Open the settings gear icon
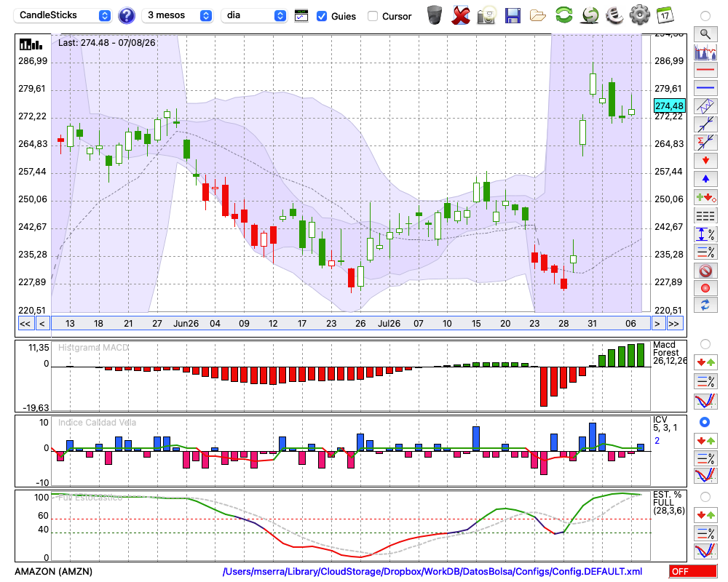 click(x=639, y=15)
